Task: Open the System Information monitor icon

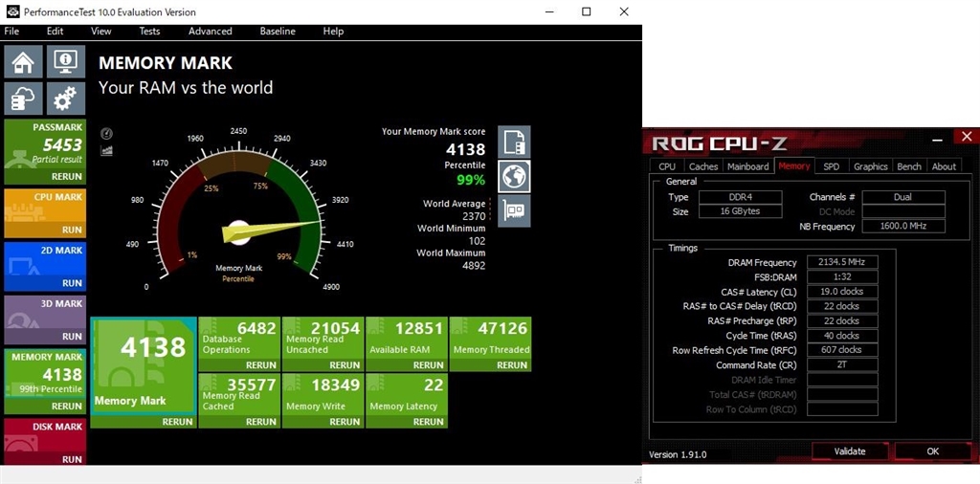Action: click(x=66, y=61)
